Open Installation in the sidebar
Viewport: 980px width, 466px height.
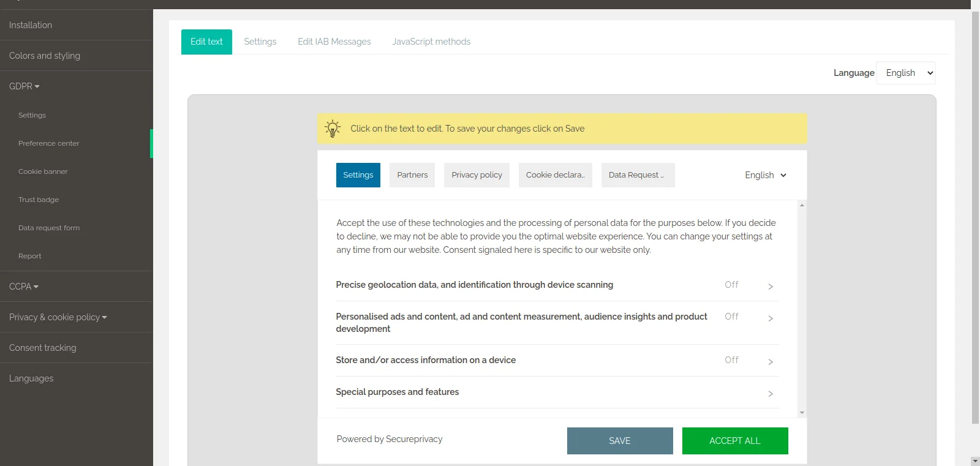pyautogui.click(x=31, y=25)
